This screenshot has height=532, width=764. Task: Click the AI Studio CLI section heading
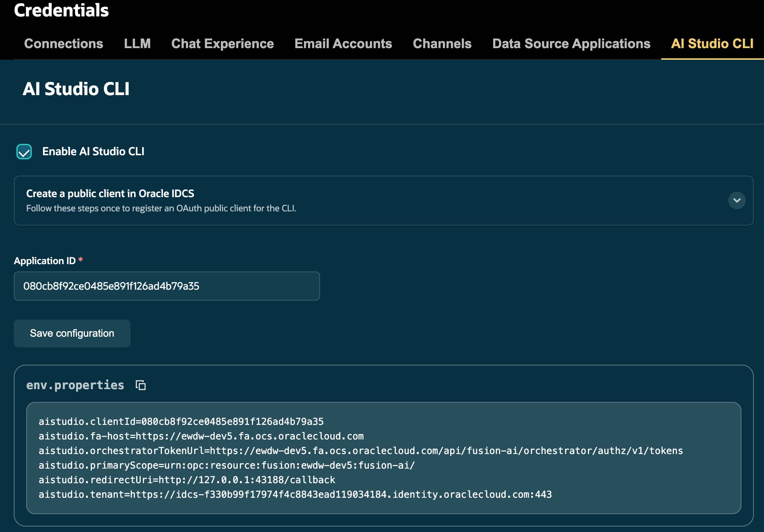coord(76,89)
